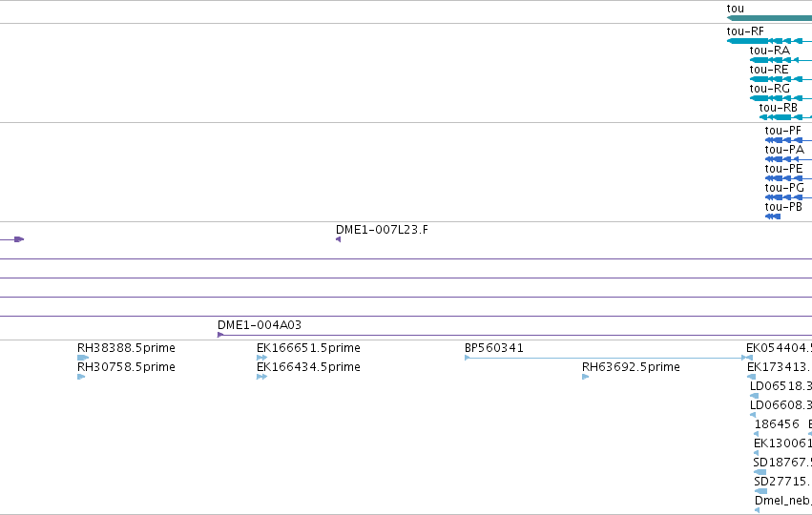Select the DME1-004A03 label

[x=260, y=325]
